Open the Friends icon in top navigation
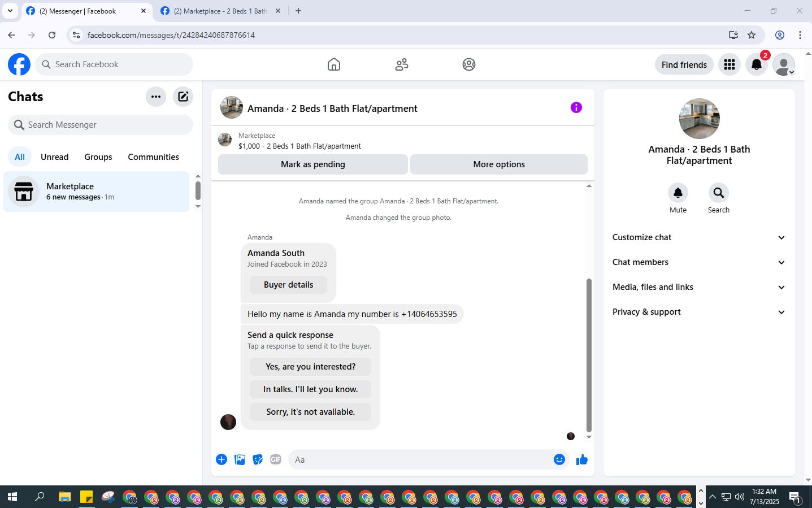The width and height of the screenshot is (812, 508). click(402, 64)
